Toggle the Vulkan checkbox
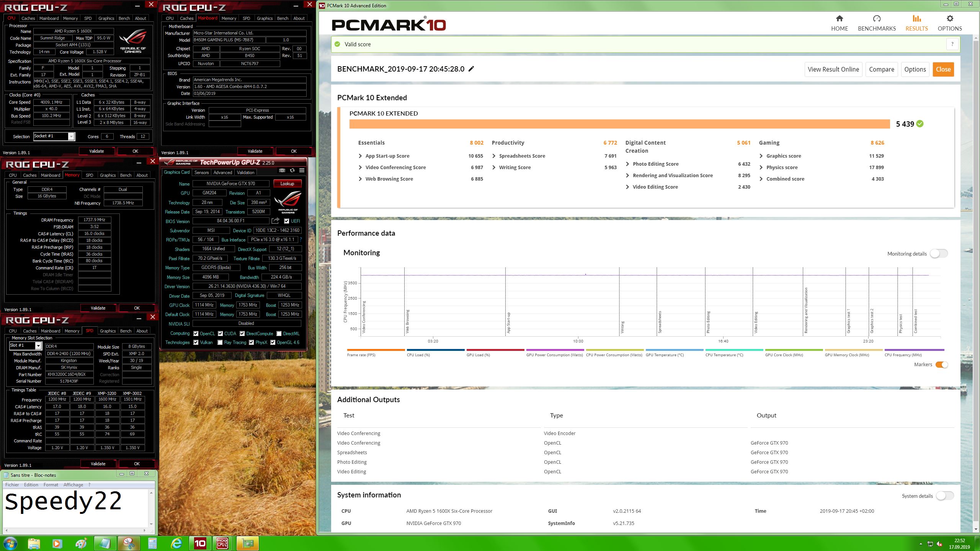The image size is (980, 551). [x=196, y=342]
